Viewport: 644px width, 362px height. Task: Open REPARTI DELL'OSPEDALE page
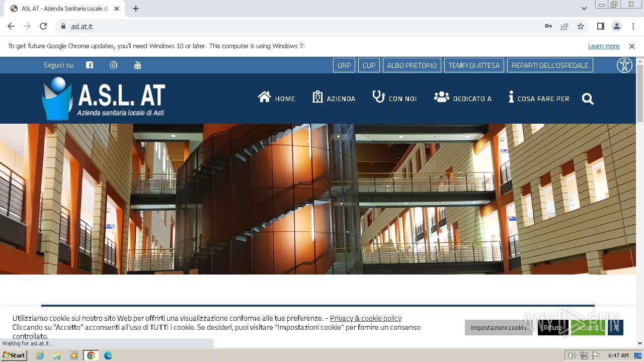click(550, 65)
